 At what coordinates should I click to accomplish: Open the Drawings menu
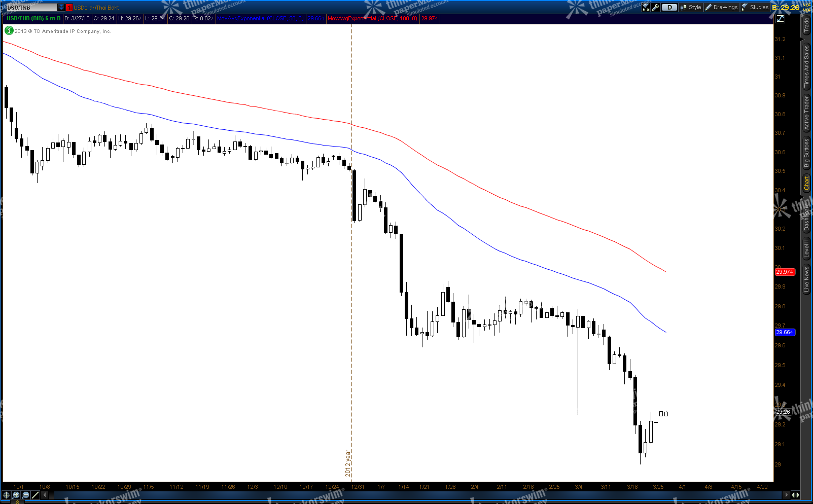pyautogui.click(x=721, y=7)
